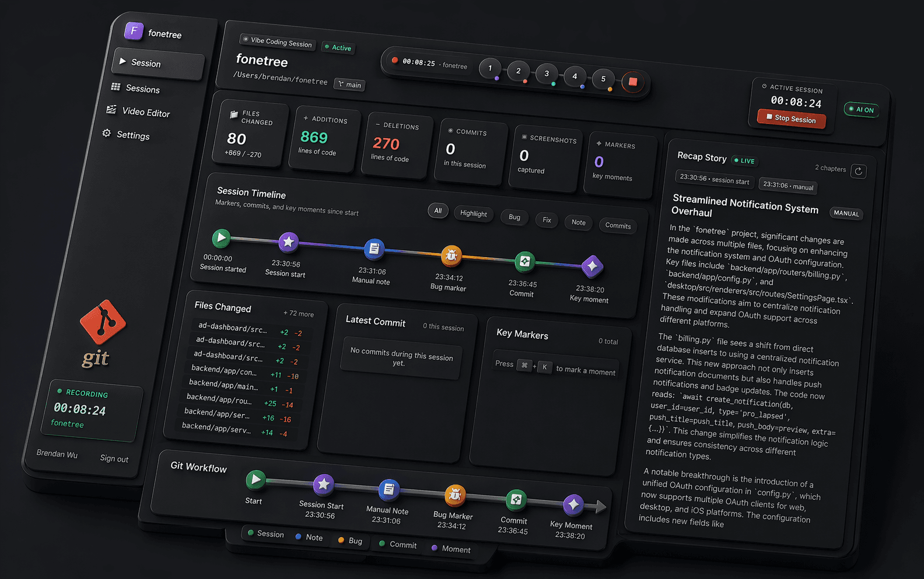Select marker slot 3 in timer bar
This screenshot has height=579, width=924.
coord(547,74)
